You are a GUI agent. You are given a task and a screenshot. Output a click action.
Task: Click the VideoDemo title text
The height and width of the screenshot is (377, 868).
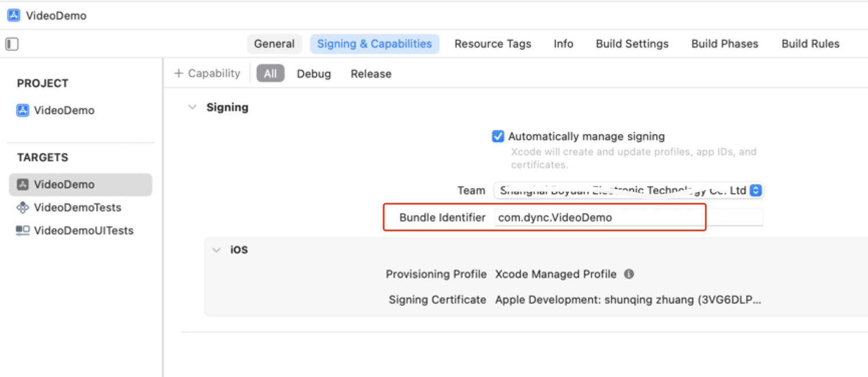point(56,16)
